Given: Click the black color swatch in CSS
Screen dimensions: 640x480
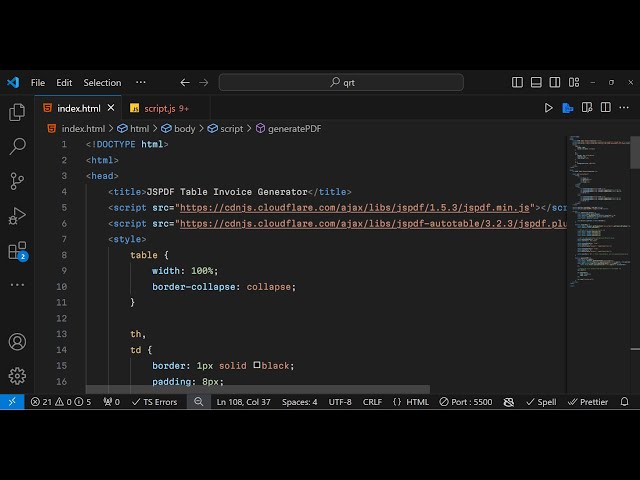Looking at the screenshot, I should tap(257, 365).
